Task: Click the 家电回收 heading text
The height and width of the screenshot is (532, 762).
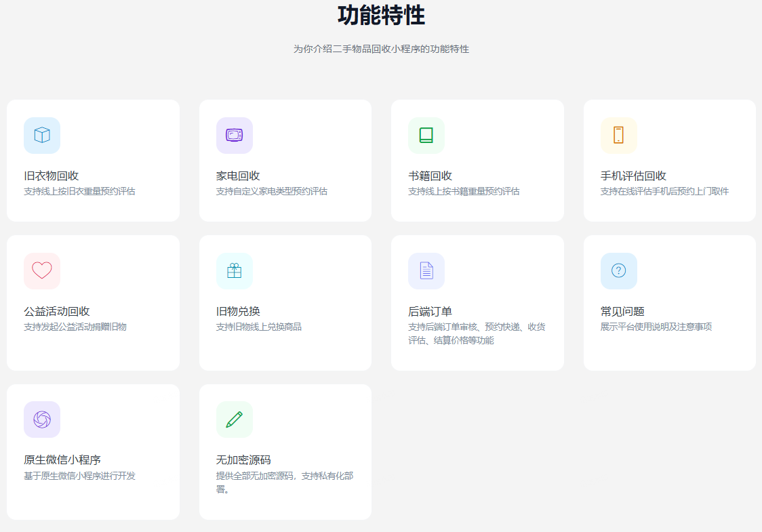Action: click(238, 176)
